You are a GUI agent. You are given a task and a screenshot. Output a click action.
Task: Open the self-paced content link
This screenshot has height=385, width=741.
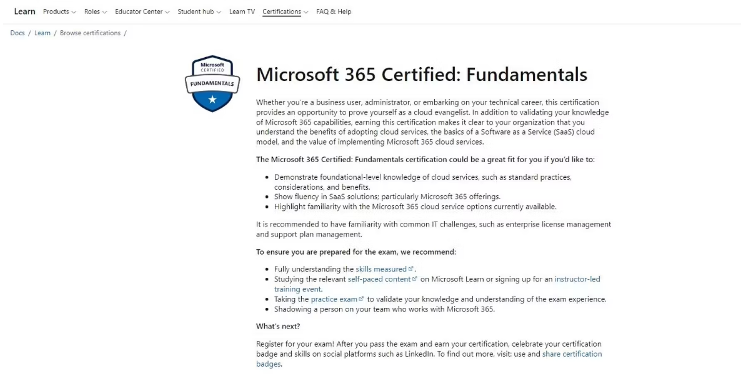tap(379, 279)
